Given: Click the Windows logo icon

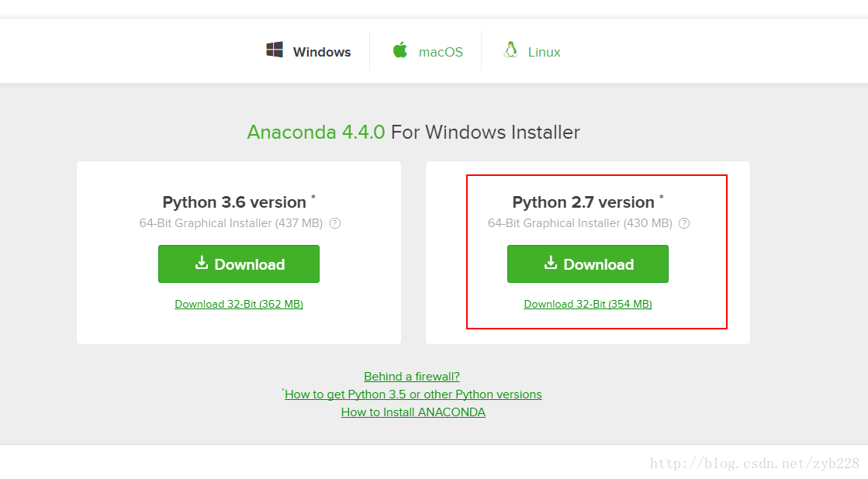Looking at the screenshot, I should pos(275,50).
